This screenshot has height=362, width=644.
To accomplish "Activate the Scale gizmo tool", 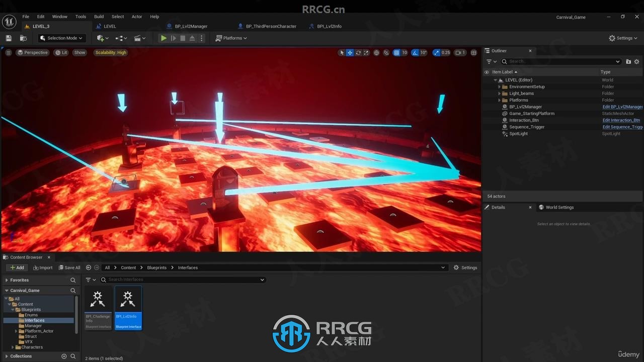I will click(366, 52).
